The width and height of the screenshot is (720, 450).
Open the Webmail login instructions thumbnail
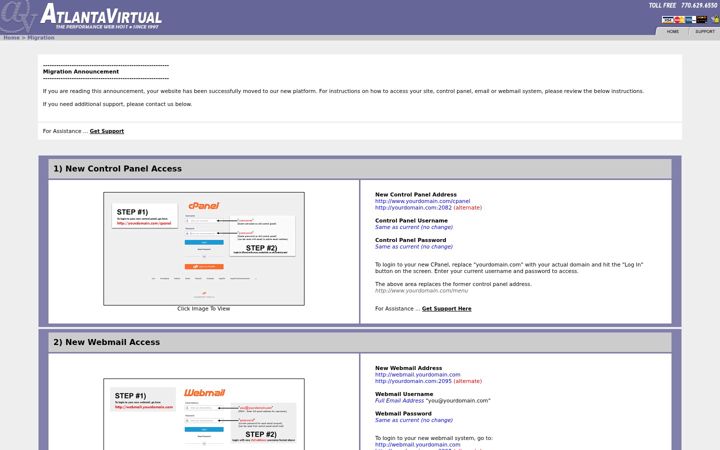tap(204, 414)
